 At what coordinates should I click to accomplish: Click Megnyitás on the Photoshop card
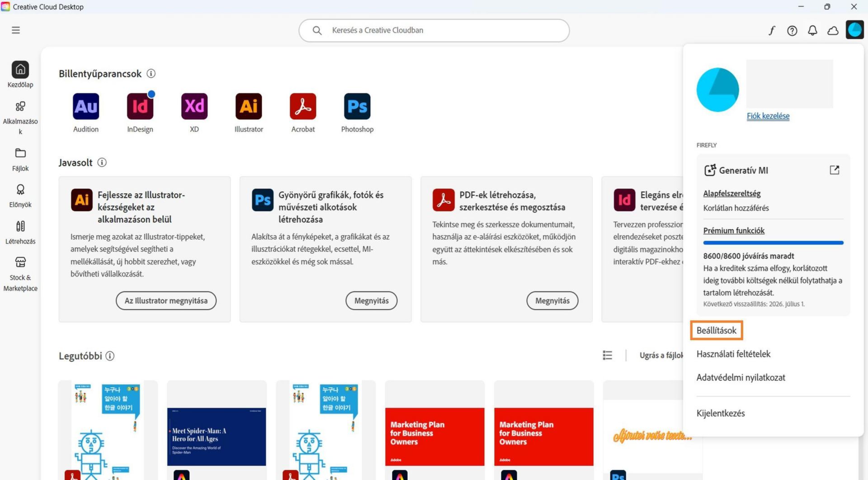372,301
